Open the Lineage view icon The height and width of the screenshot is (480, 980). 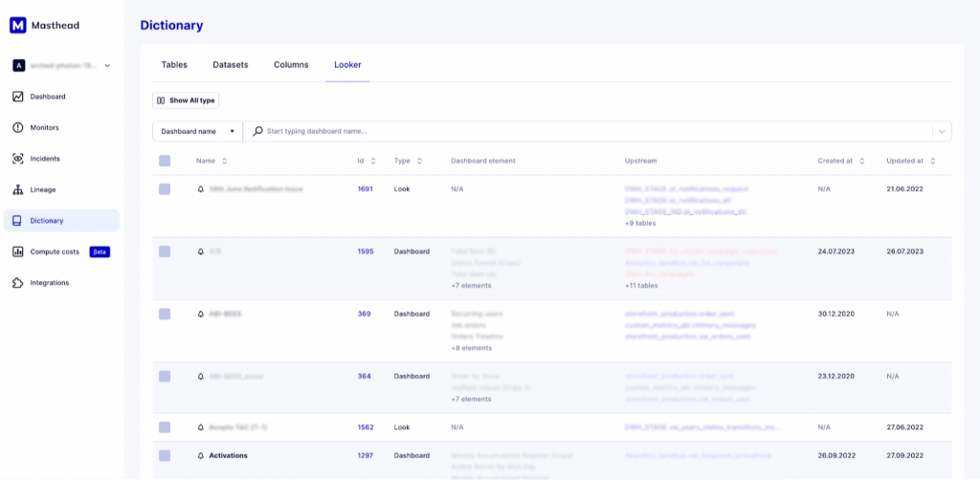coord(18,189)
